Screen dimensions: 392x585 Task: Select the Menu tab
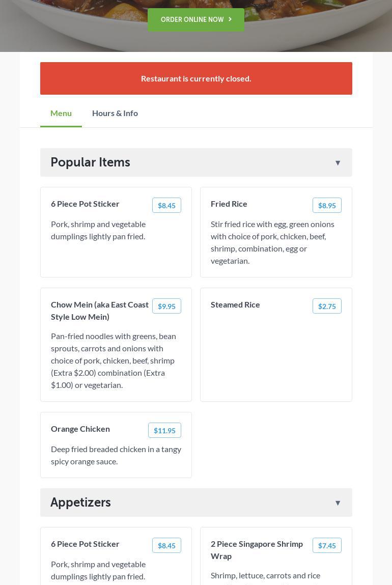(61, 113)
